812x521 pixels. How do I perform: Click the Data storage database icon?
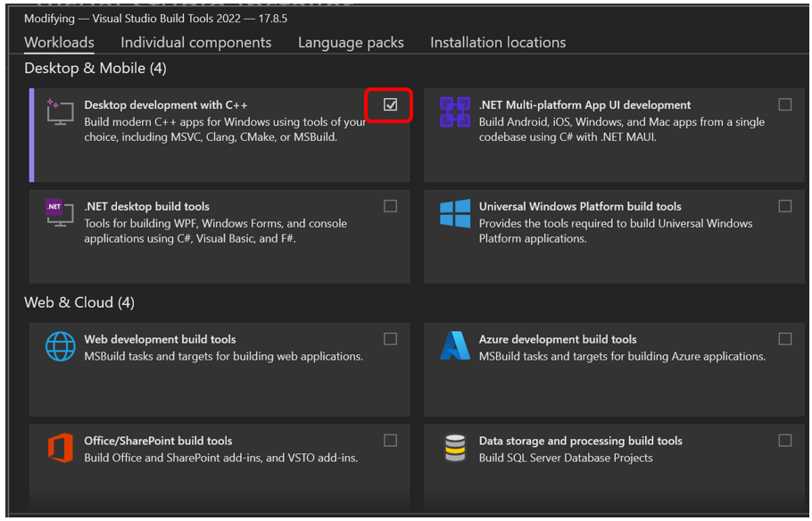click(x=455, y=448)
